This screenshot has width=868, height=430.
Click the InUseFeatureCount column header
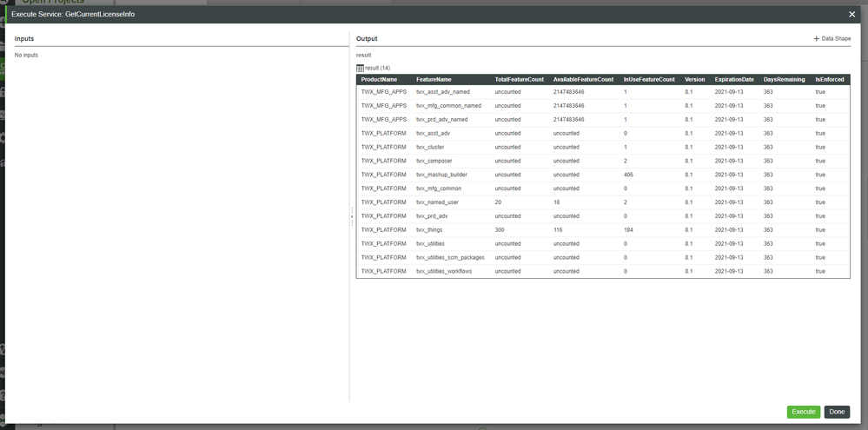[649, 79]
